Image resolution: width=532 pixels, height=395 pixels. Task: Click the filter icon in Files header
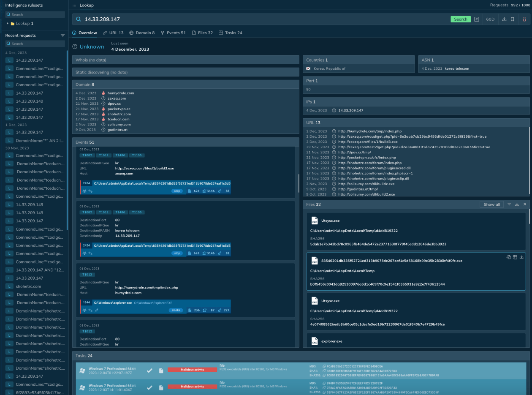tap(509, 204)
